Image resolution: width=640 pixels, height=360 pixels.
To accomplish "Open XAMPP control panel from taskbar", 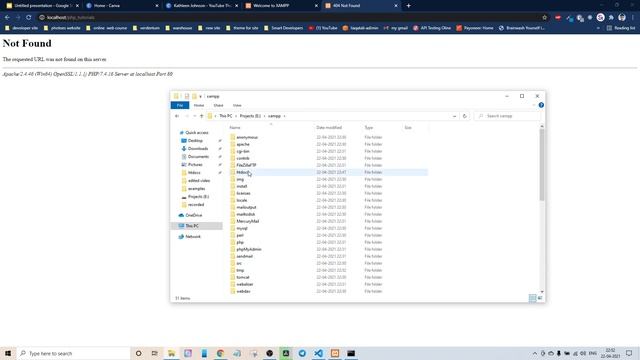I will (335, 353).
